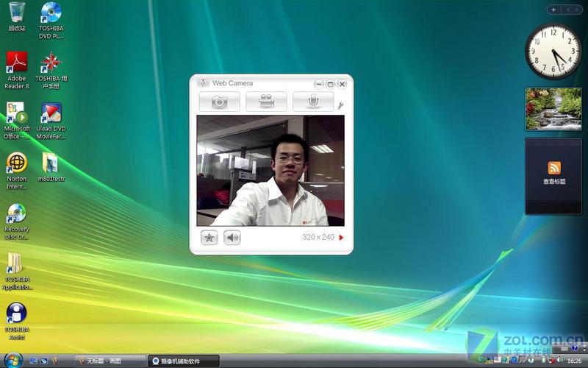Start video recording with the camcorder button
This screenshot has height=368, width=588.
point(266,102)
